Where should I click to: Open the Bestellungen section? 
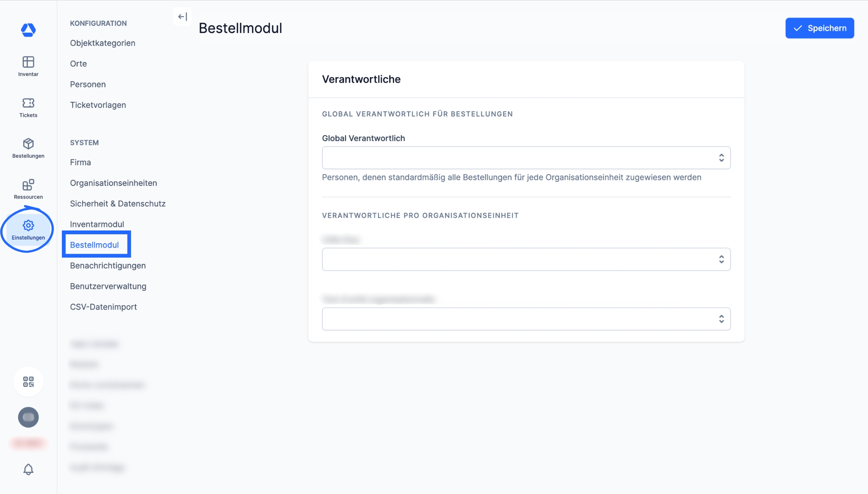(28, 148)
